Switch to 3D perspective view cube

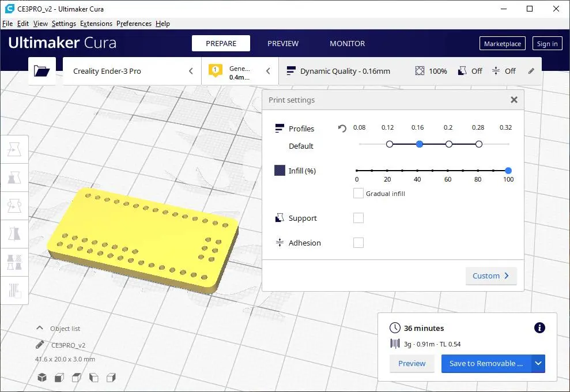42,378
